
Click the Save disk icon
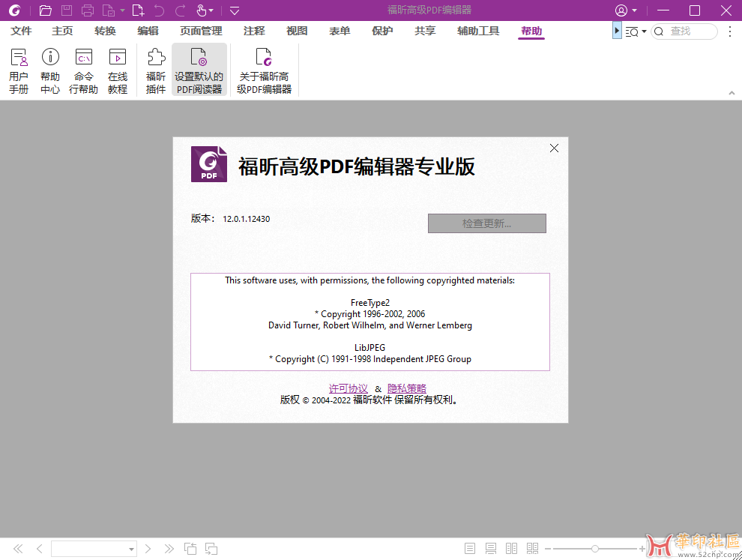pos(67,10)
